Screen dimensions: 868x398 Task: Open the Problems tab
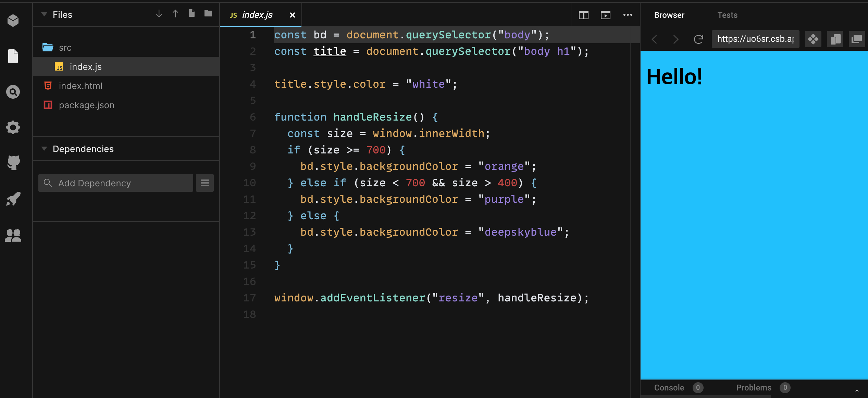[x=754, y=388]
